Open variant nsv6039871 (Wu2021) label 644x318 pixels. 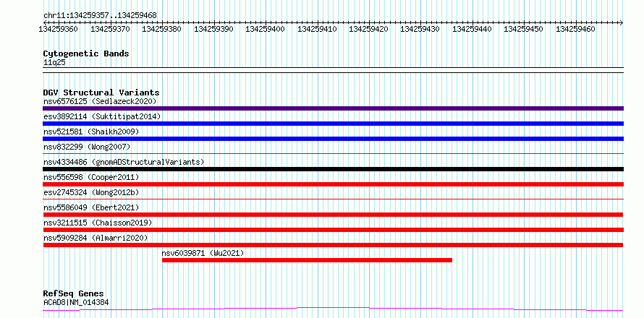click(203, 253)
